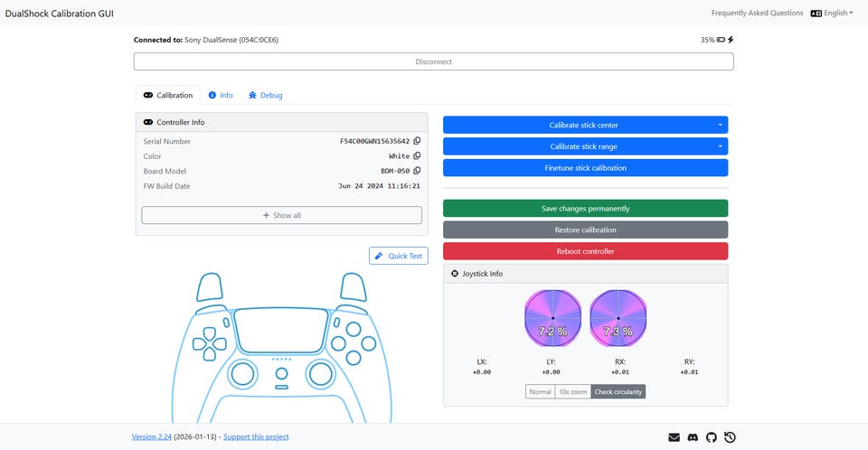Image resolution: width=868 pixels, height=450 pixels.
Task: Launch the Quick Test
Action: click(399, 256)
